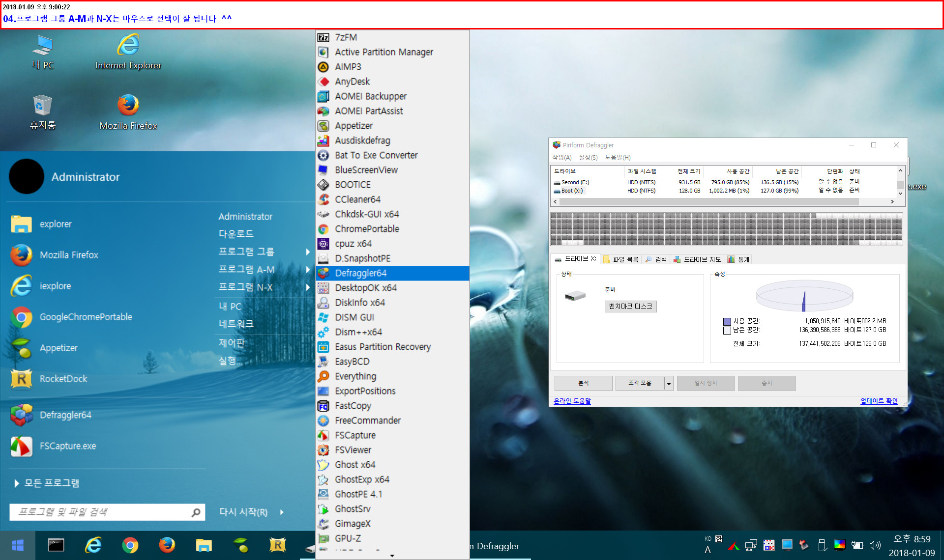Viewport: 944px width, 560px height.
Task: Launch FastCopy
Action: point(392,406)
